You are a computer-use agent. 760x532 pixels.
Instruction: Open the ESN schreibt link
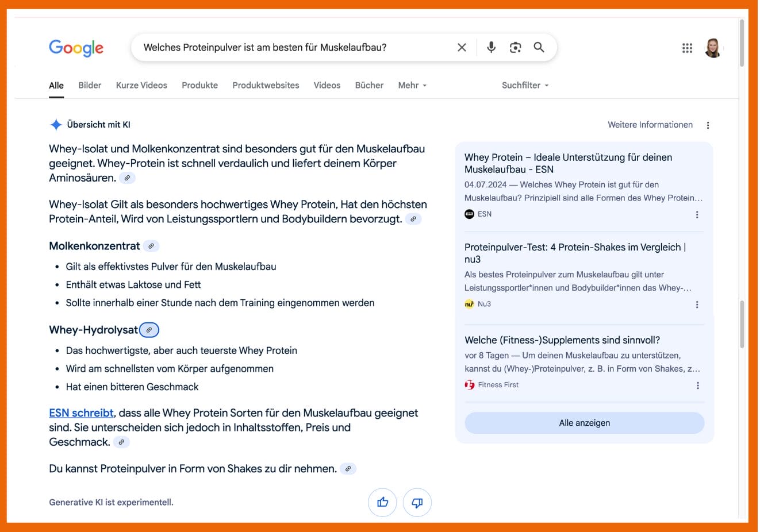point(80,413)
